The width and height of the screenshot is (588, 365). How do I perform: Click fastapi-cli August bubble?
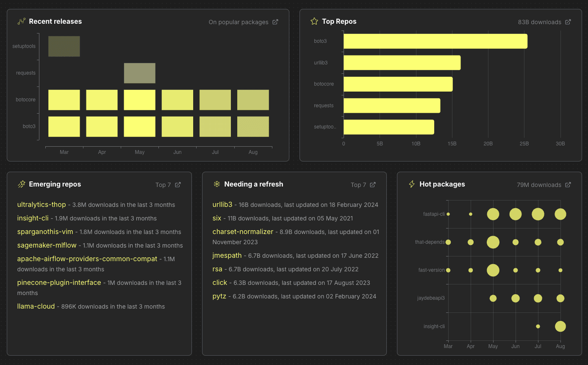point(560,214)
